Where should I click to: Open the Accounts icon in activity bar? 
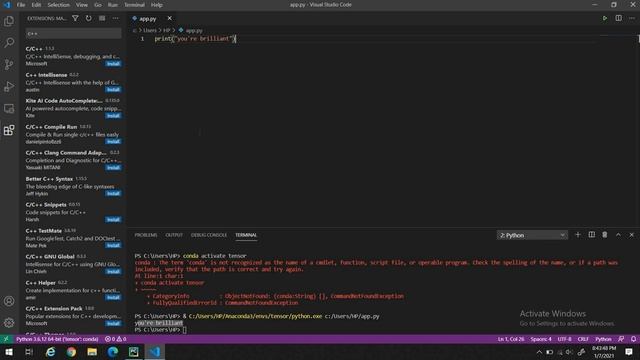(x=9, y=301)
